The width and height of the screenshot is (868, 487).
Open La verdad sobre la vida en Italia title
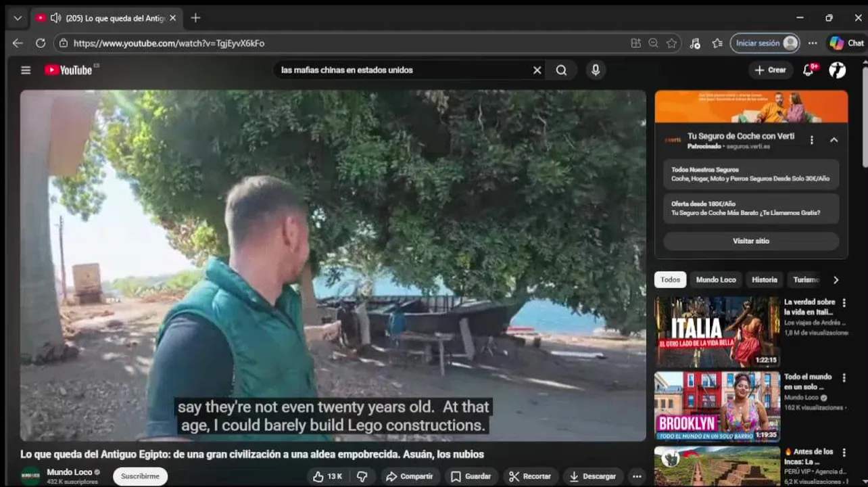(x=809, y=307)
